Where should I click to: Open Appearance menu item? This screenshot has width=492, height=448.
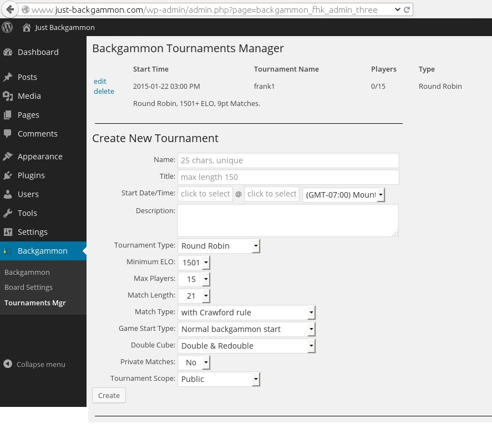tap(40, 157)
